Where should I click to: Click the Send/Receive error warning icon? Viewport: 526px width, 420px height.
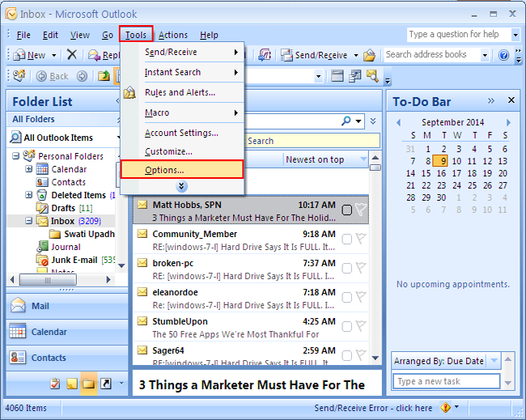(x=446, y=408)
